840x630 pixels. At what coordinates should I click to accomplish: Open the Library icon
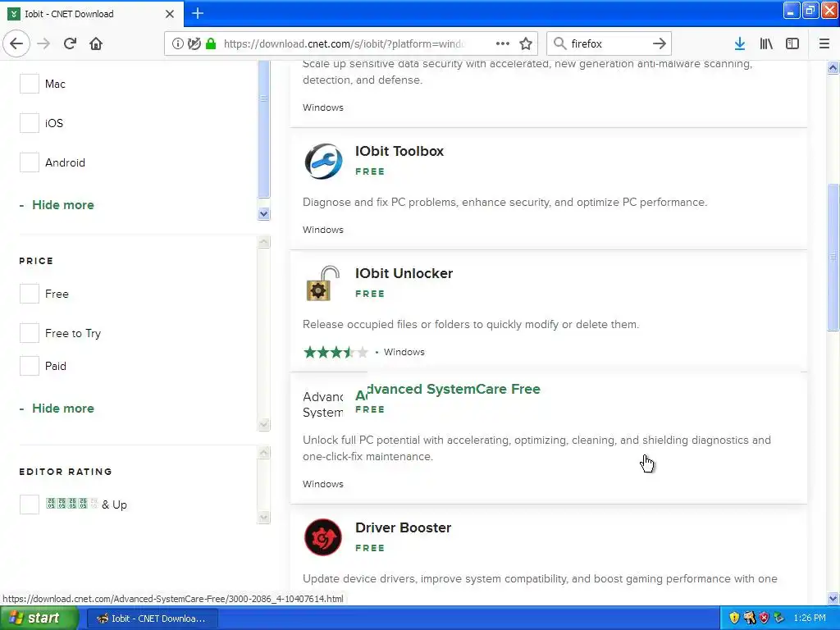[x=766, y=43]
